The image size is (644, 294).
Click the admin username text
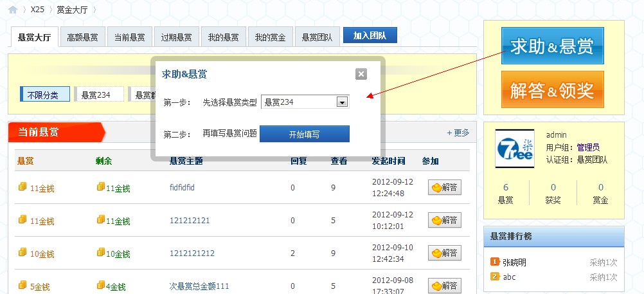coord(557,135)
